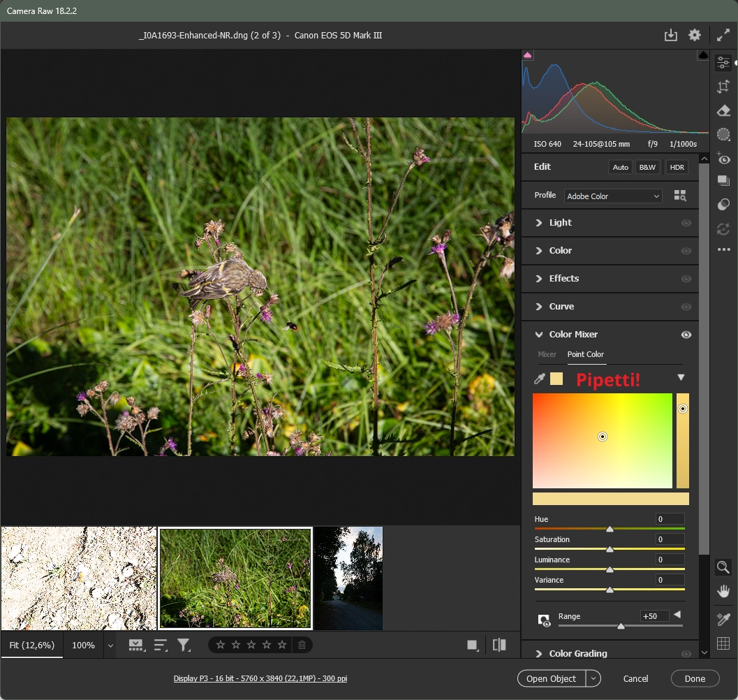The image size is (738, 700).
Task: Switch to the Mixer tab
Action: (547, 354)
